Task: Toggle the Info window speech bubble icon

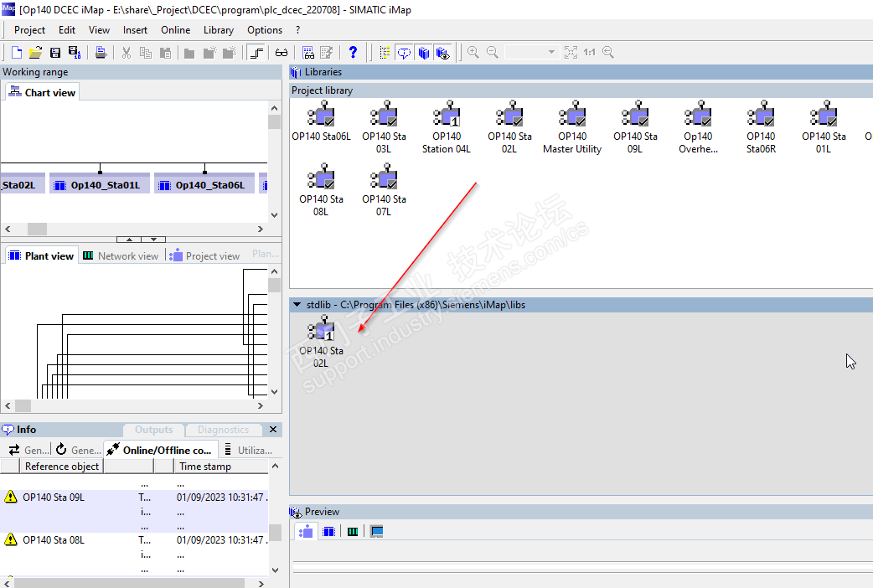Action: click(x=404, y=52)
